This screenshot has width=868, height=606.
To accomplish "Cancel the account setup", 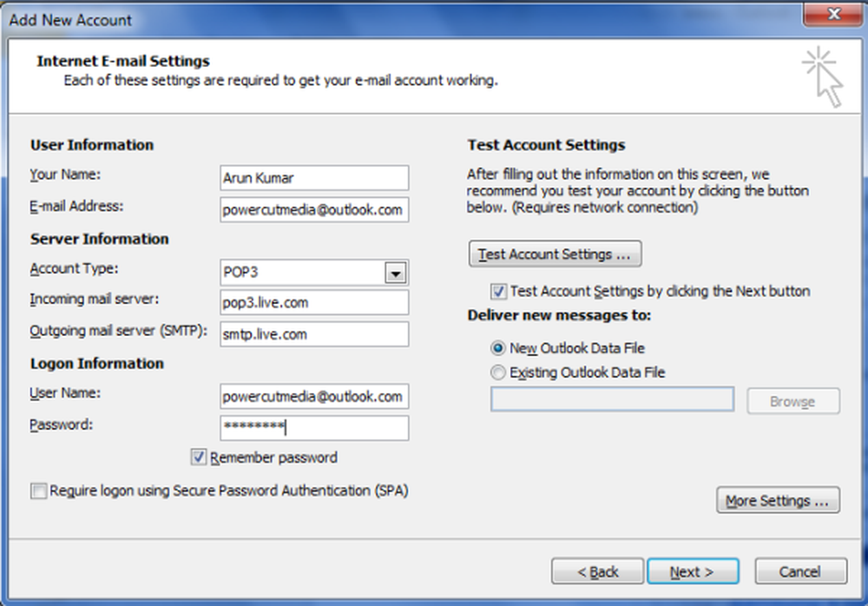I will [x=799, y=571].
